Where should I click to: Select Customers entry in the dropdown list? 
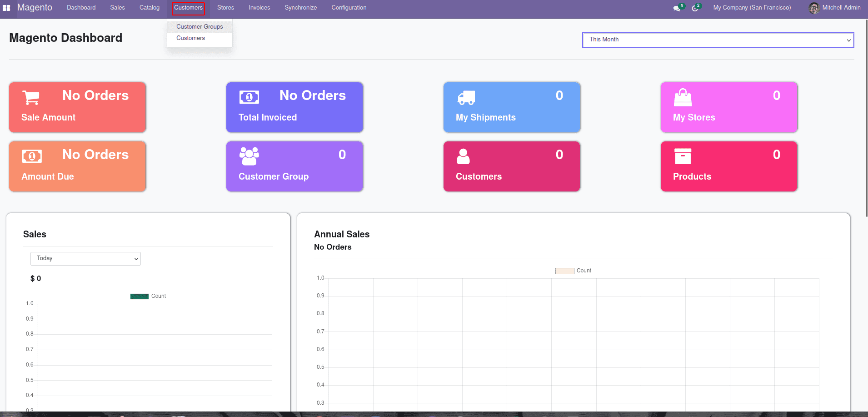click(x=200, y=38)
